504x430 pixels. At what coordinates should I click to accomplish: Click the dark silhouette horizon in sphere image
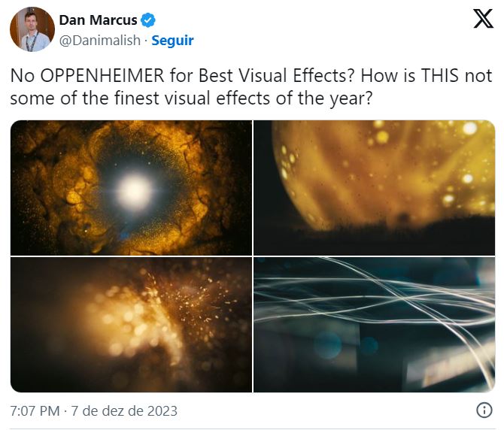coord(375,238)
